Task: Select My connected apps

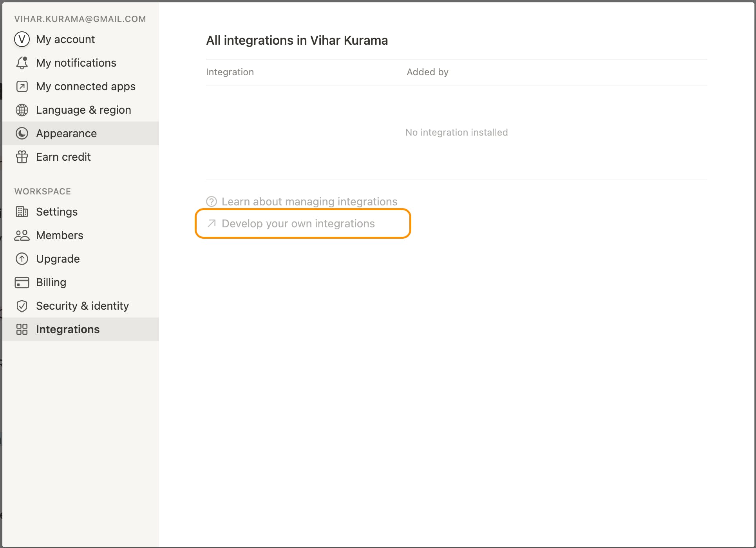Action: point(85,86)
